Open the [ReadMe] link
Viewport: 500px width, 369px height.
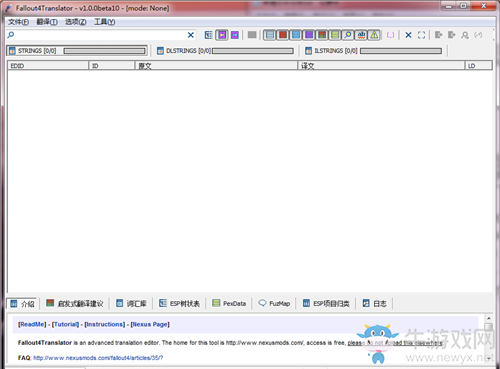click(32, 324)
